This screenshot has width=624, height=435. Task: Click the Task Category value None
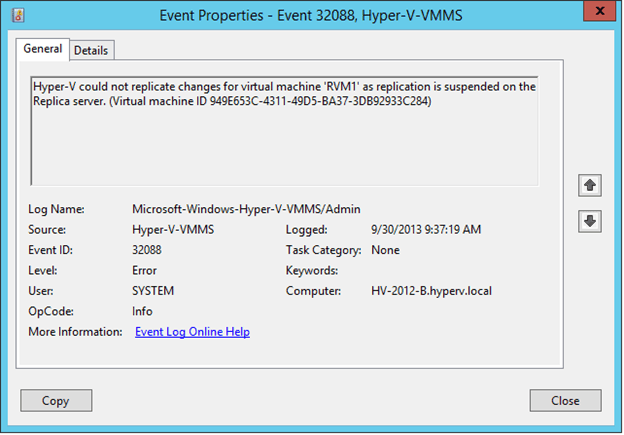(x=385, y=250)
